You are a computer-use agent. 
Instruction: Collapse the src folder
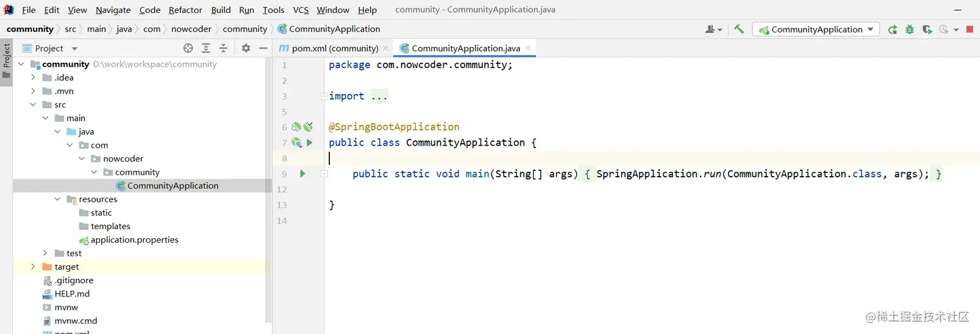point(32,105)
